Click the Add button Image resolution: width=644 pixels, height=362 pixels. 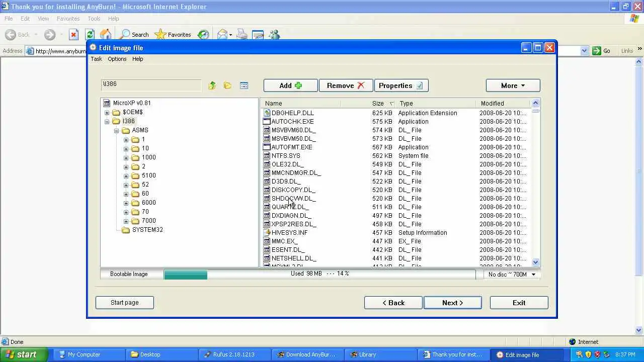pyautogui.click(x=290, y=85)
